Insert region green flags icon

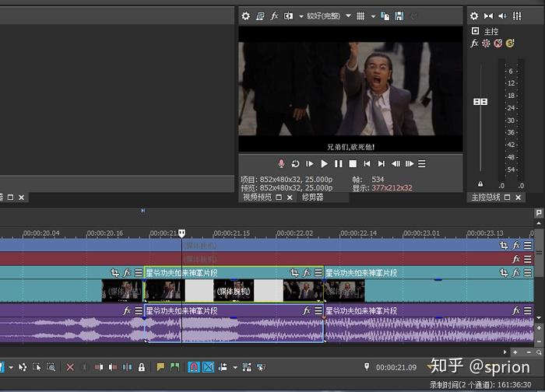[175, 367]
